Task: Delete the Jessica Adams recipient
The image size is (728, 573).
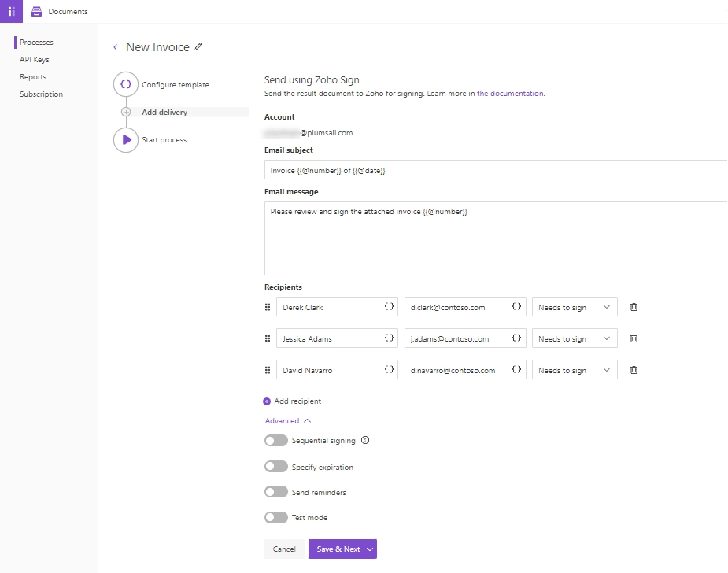Action: (634, 338)
